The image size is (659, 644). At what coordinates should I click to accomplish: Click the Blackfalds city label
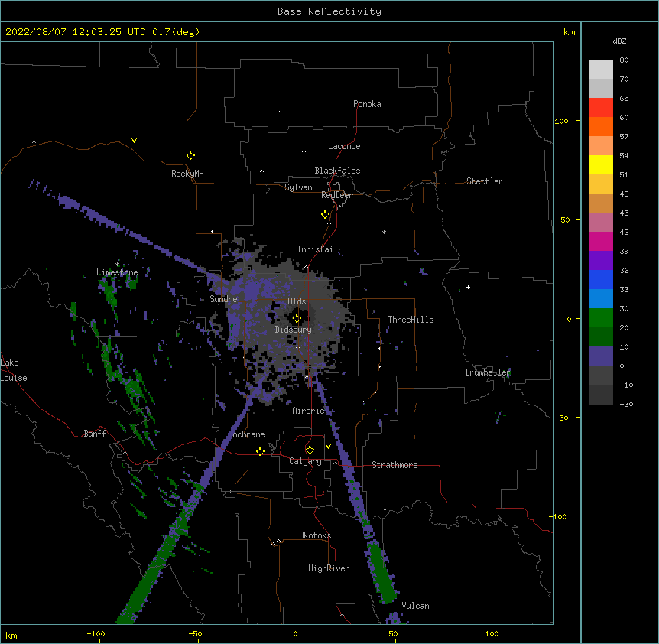point(337,171)
